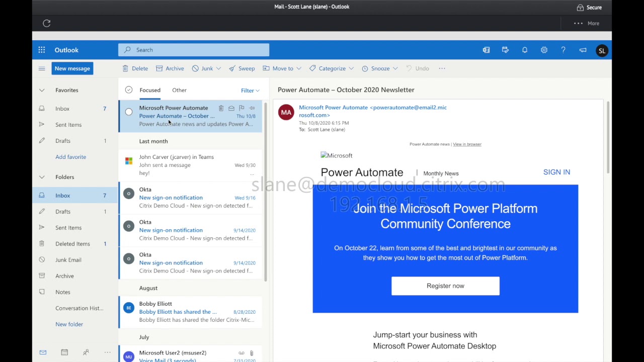Click the SIGN IN link in newsletter
Image resolution: width=644 pixels, height=362 pixels.
(x=556, y=172)
